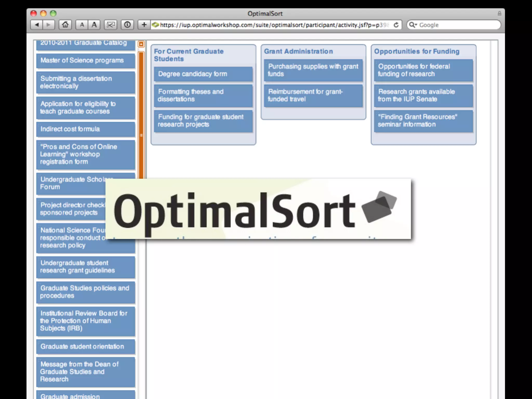This screenshot has height=399, width=532.
Task: Click scroll-up arrow of card list
Action: point(141,44)
